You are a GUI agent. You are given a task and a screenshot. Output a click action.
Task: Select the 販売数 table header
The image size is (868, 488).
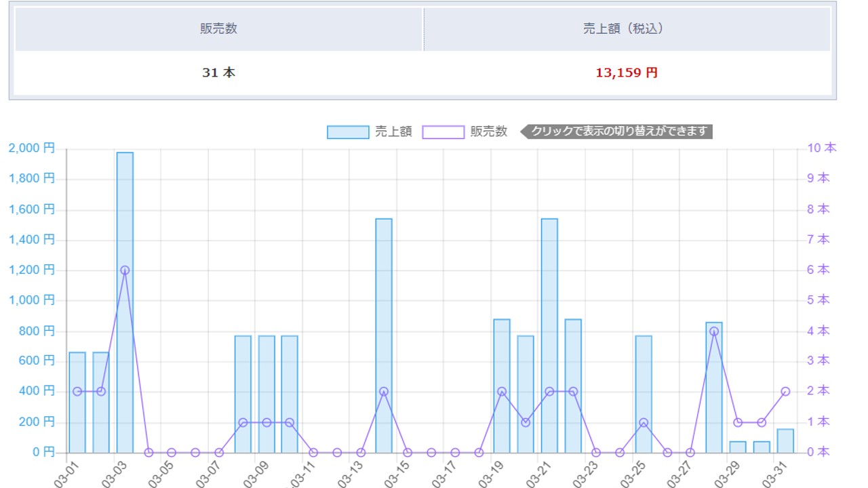[x=218, y=29]
